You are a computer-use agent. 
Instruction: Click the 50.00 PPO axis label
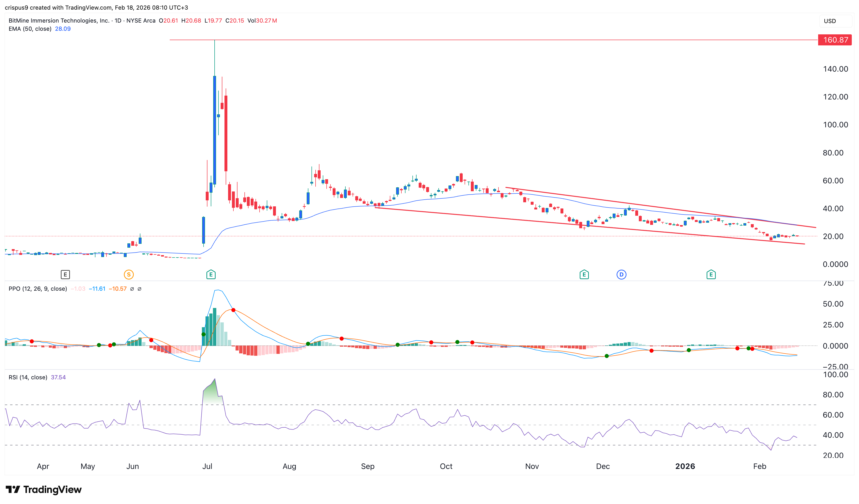tap(833, 304)
